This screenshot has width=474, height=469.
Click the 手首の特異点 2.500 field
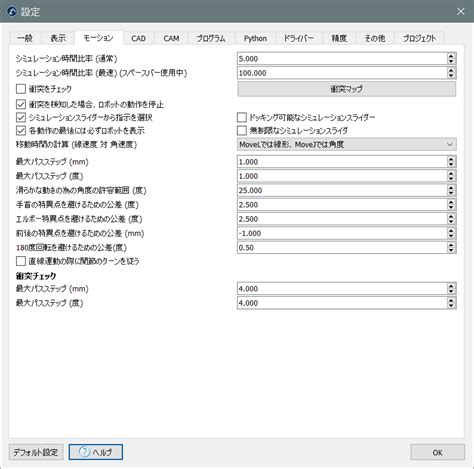tap(342, 205)
